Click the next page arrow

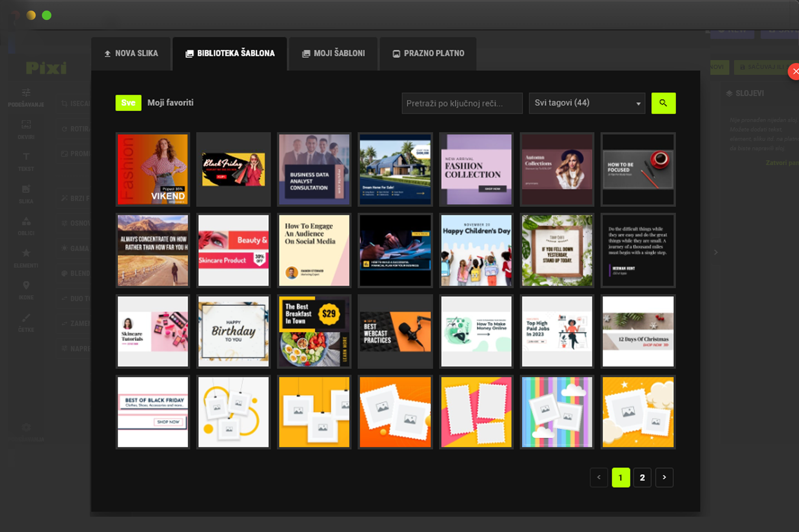[x=664, y=477]
